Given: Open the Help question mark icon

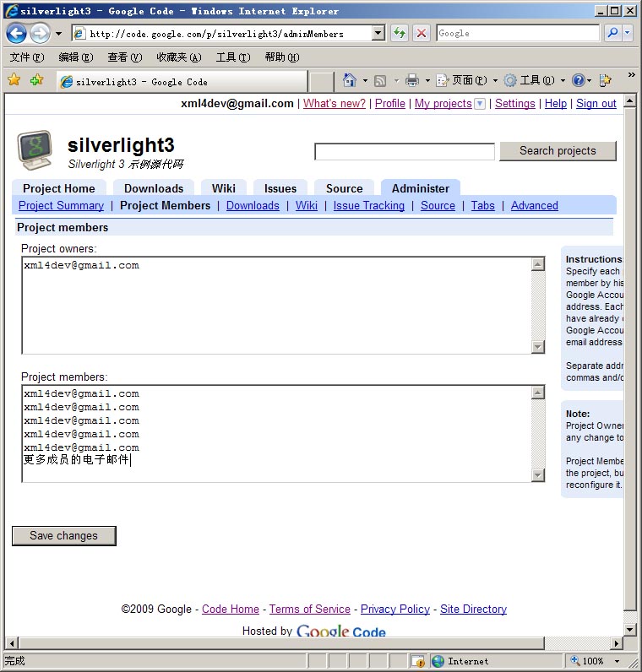Looking at the screenshot, I should coord(579,80).
